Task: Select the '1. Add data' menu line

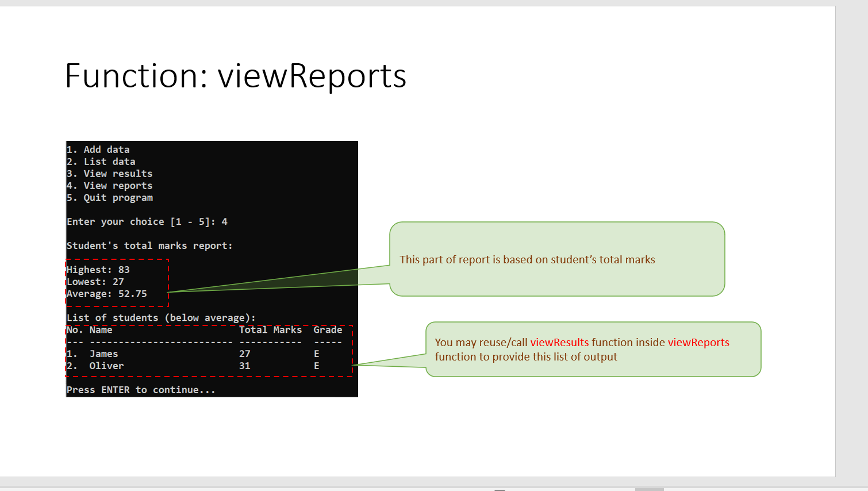Action: pyautogui.click(x=98, y=149)
